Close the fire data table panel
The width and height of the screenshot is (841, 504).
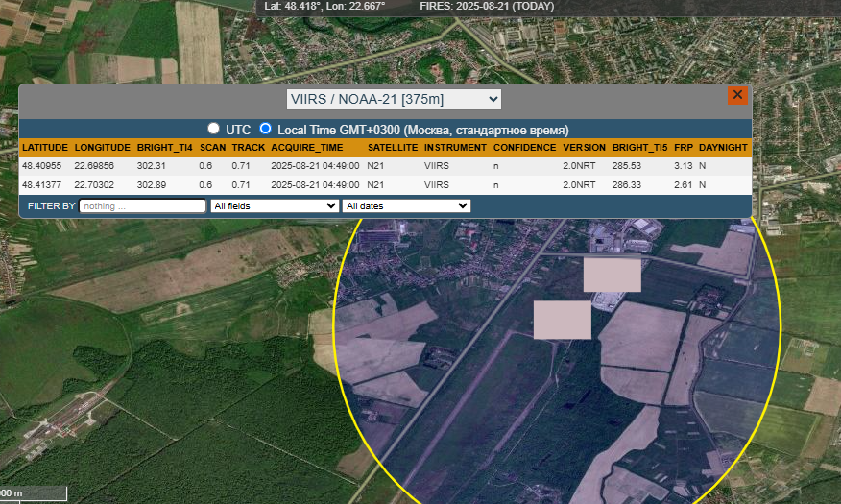click(x=737, y=95)
